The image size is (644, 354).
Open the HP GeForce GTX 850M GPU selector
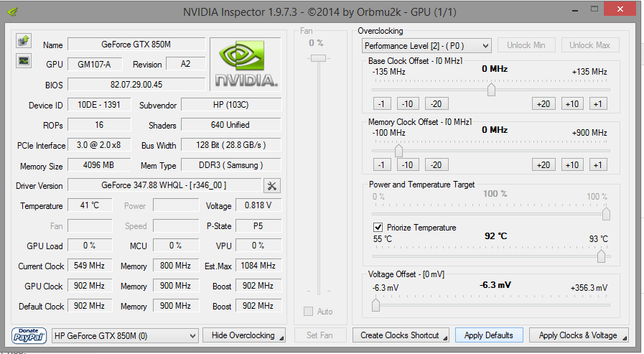[125, 336]
